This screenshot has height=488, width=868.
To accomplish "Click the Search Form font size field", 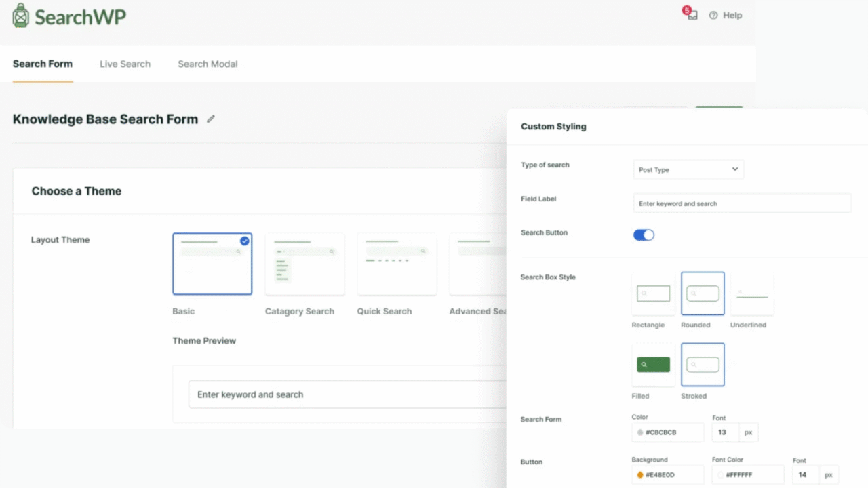I will click(x=726, y=432).
